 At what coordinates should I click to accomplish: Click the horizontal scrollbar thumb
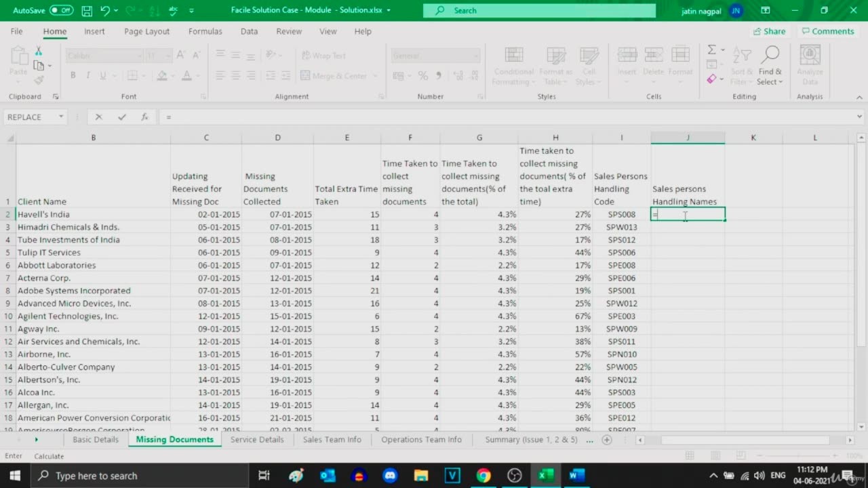pyautogui.click(x=745, y=440)
